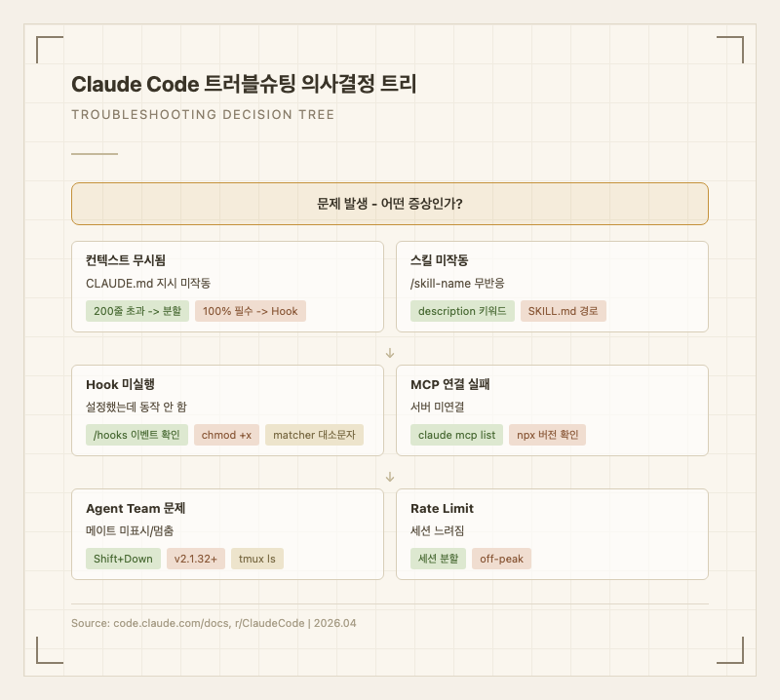Select the 'tmux ls' tag
780x700 pixels.
coord(257,559)
